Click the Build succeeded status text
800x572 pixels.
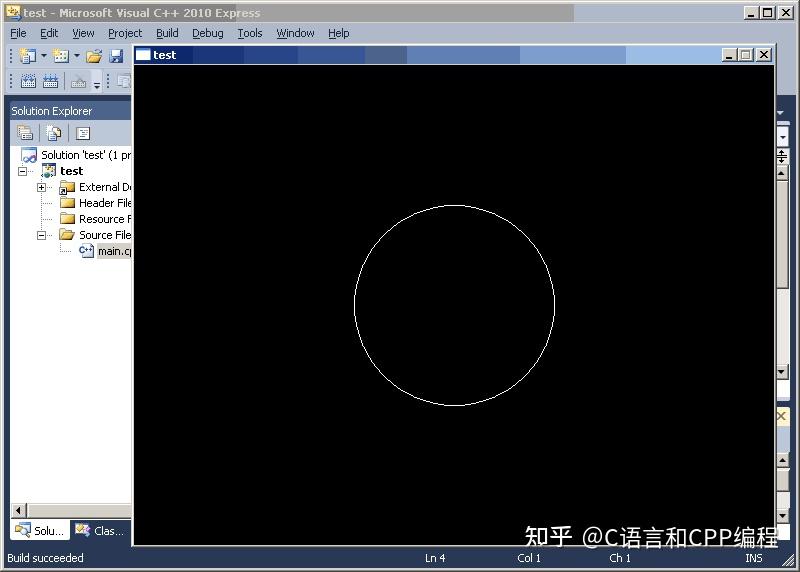coord(45,558)
